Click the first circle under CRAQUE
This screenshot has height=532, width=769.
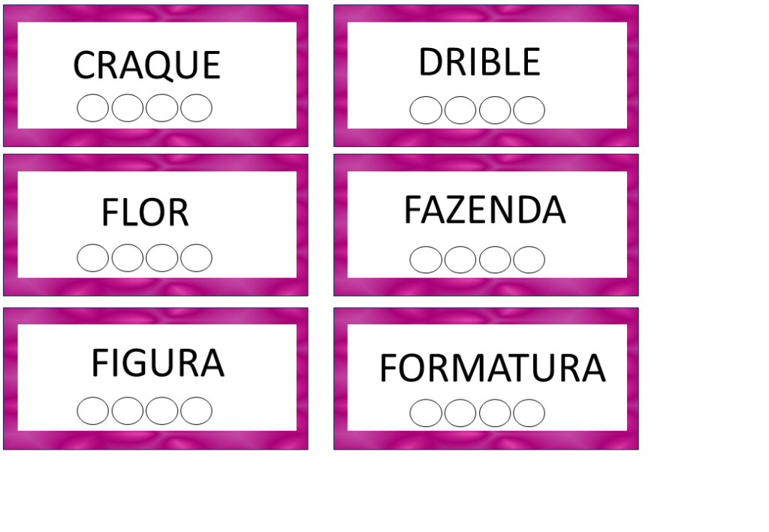(93, 108)
